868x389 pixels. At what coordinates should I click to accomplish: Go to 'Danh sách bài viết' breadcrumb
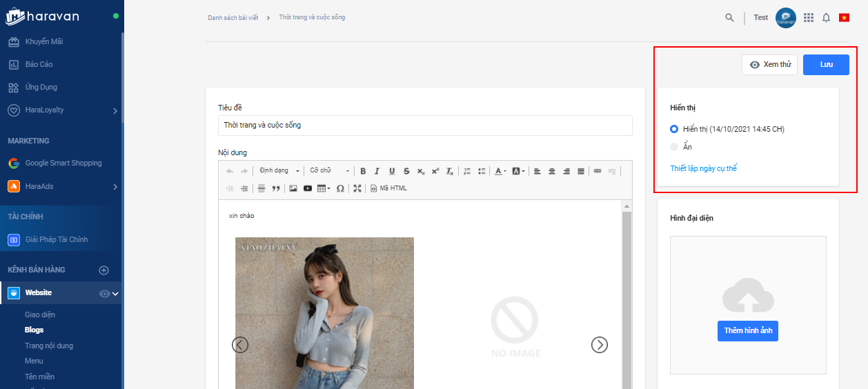233,18
